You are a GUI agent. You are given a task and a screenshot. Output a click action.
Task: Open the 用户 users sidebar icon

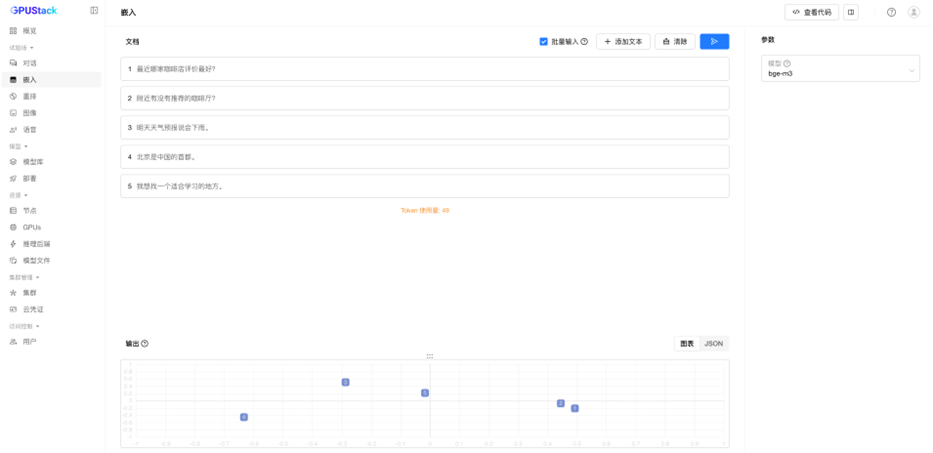coord(13,341)
